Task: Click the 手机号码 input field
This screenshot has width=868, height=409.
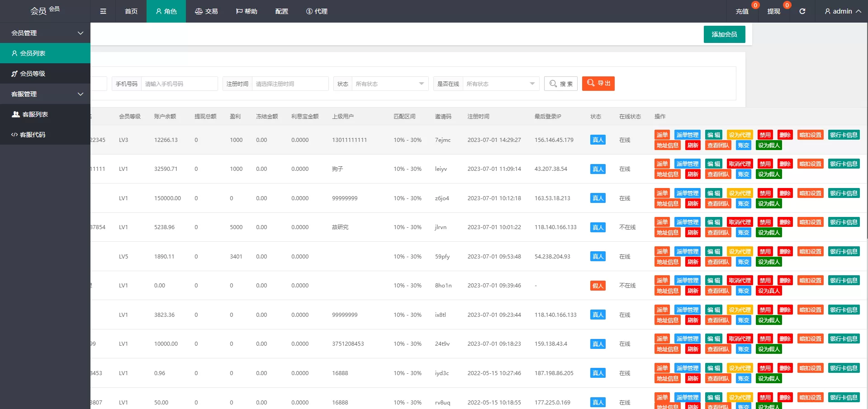Action: pyautogui.click(x=179, y=84)
